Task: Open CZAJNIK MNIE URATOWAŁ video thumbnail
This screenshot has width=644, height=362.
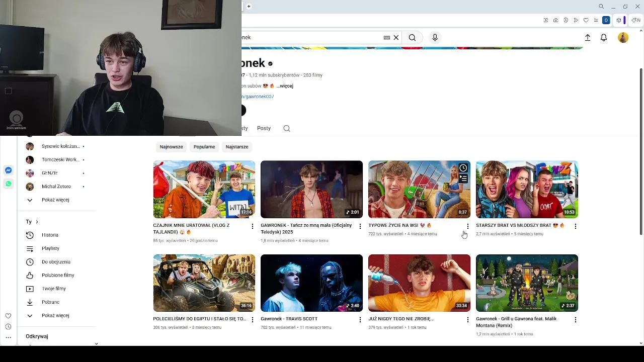Action: click(204, 189)
